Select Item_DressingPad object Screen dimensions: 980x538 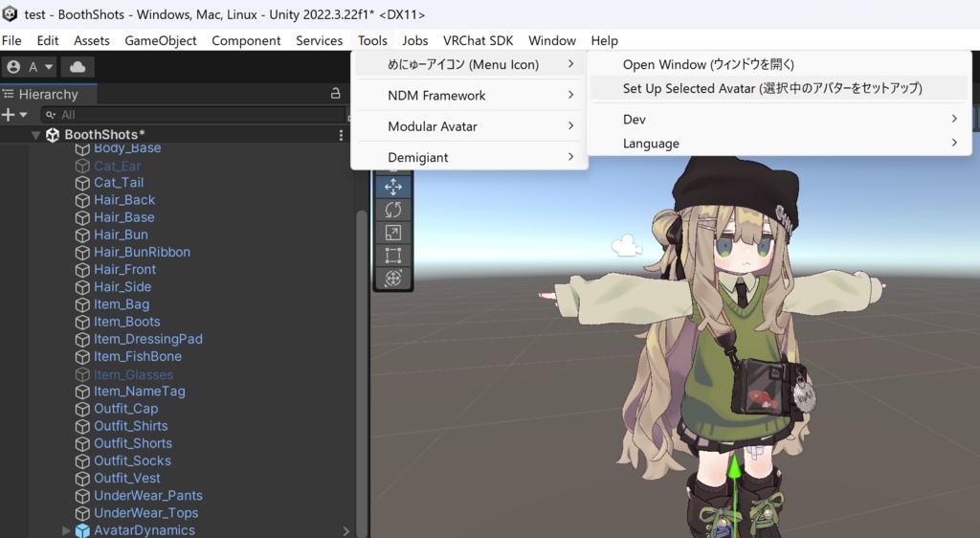(148, 339)
